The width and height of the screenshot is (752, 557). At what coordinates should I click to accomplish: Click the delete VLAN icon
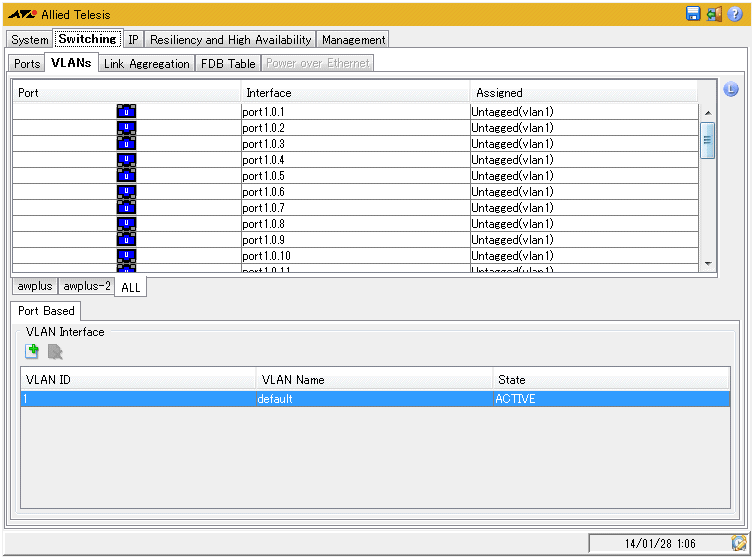tap(55, 351)
